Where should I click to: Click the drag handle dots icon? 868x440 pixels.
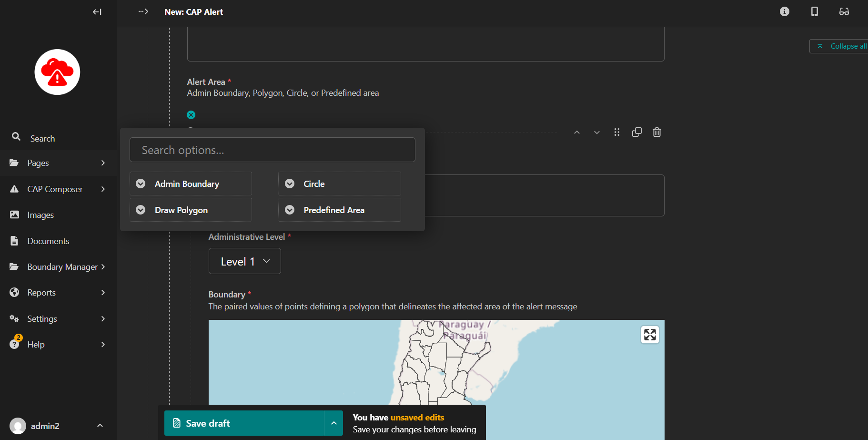[x=616, y=132]
